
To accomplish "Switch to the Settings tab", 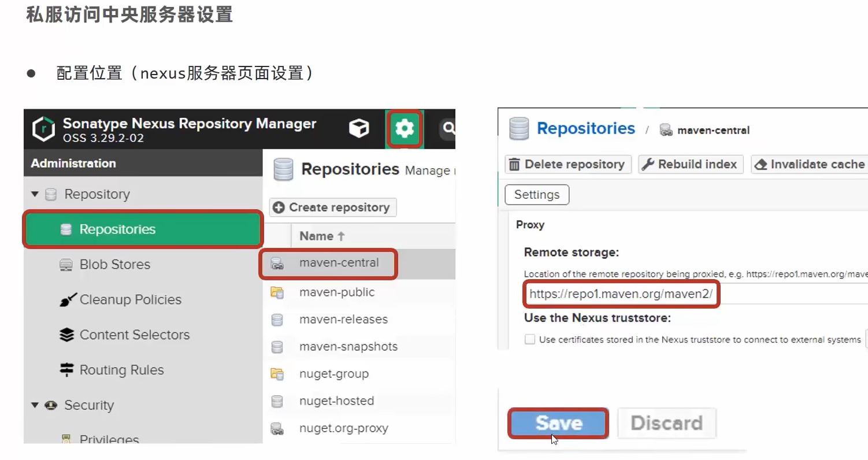I will [537, 195].
